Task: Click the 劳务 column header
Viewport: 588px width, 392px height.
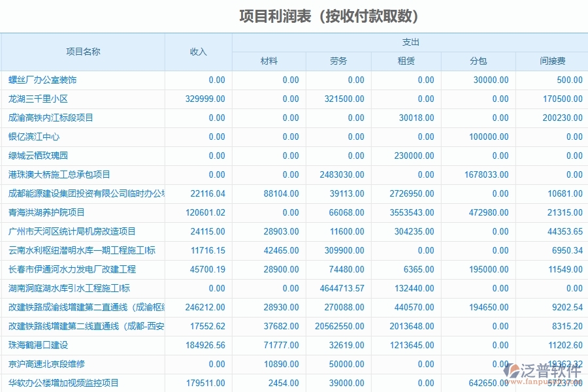Action: click(x=339, y=61)
